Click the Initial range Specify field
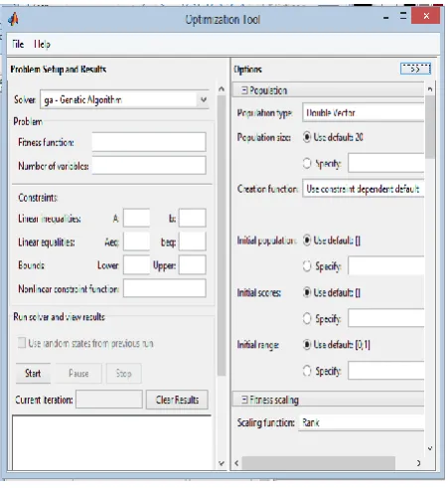 click(386, 371)
